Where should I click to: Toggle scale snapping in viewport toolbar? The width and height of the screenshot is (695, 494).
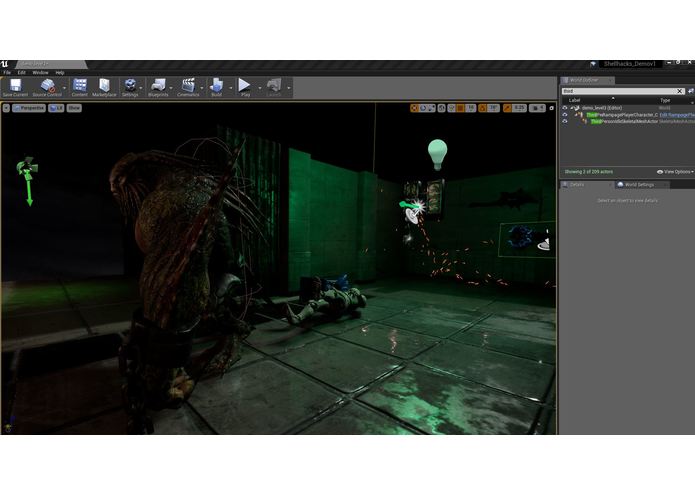[x=508, y=108]
